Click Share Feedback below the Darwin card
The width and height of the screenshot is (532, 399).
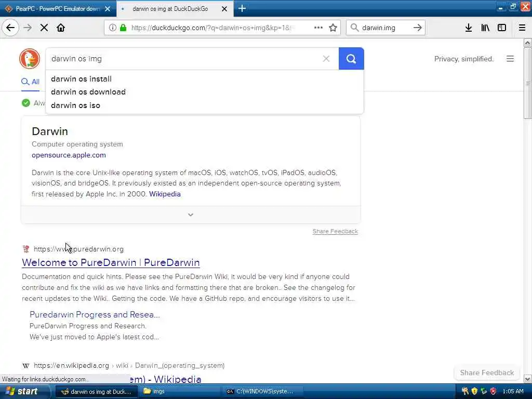click(x=335, y=231)
